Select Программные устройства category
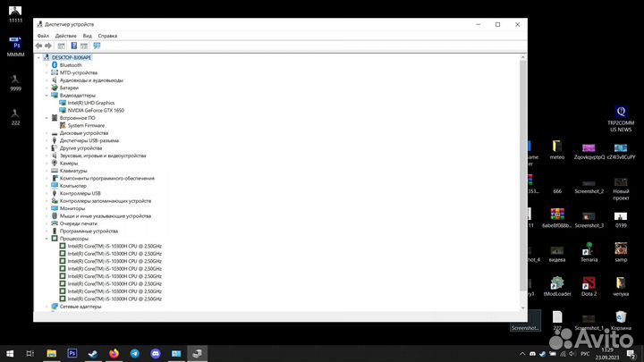644x362 pixels. pyautogui.click(x=89, y=232)
